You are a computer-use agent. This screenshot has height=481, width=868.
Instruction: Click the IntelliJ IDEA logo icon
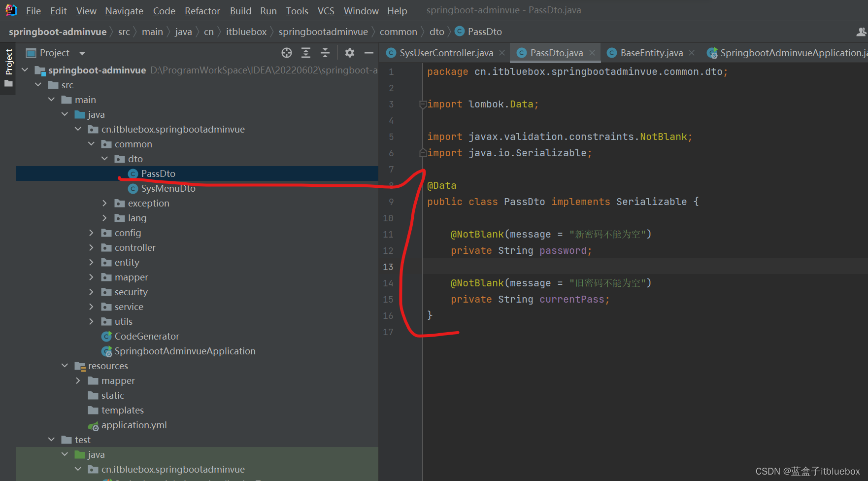[x=11, y=10]
